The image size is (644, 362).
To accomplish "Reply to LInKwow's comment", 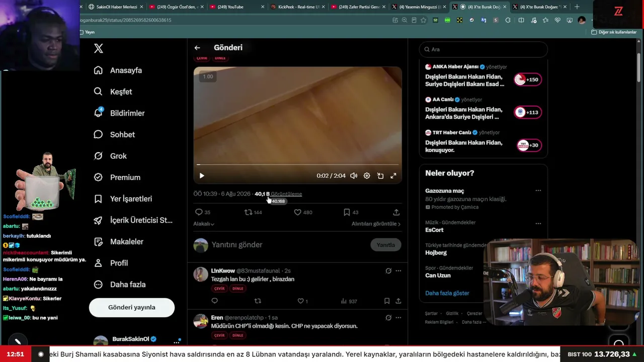I will (214, 301).
